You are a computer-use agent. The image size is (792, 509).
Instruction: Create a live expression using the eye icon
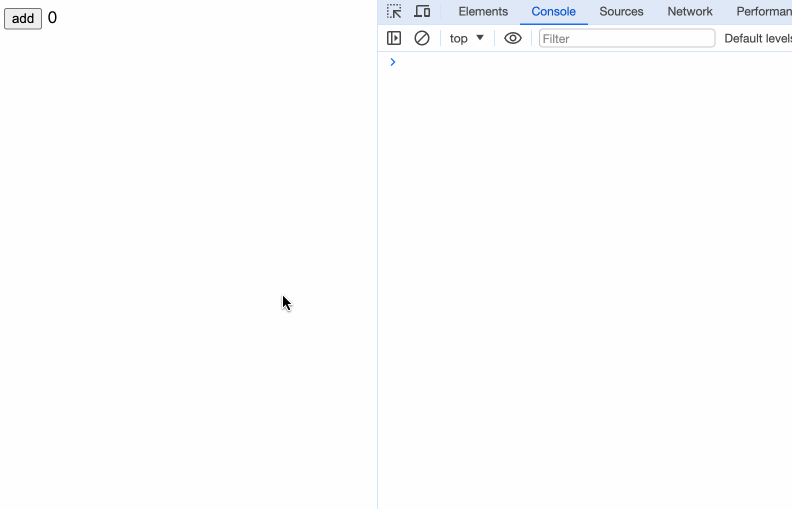pos(513,38)
